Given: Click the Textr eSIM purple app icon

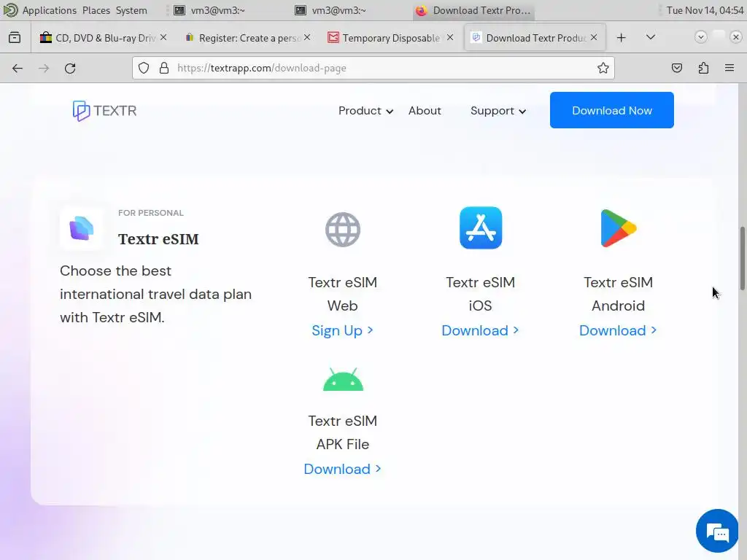Looking at the screenshot, I should click(x=82, y=228).
